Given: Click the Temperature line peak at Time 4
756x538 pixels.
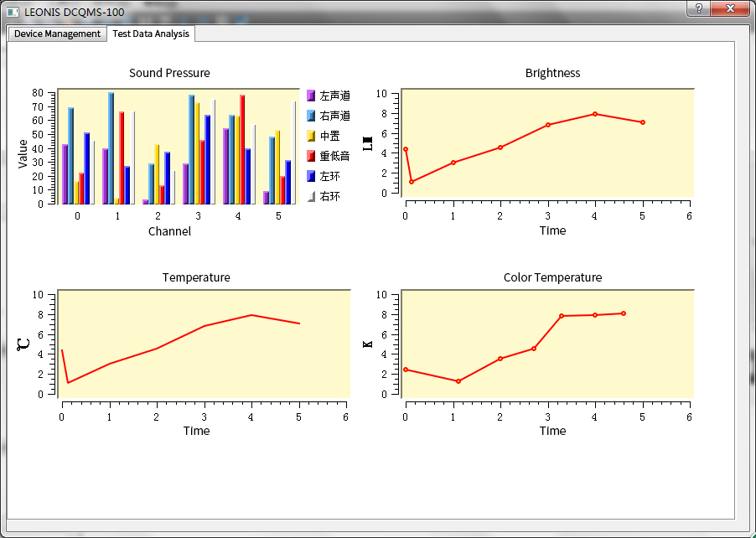Looking at the screenshot, I should pos(251,315).
